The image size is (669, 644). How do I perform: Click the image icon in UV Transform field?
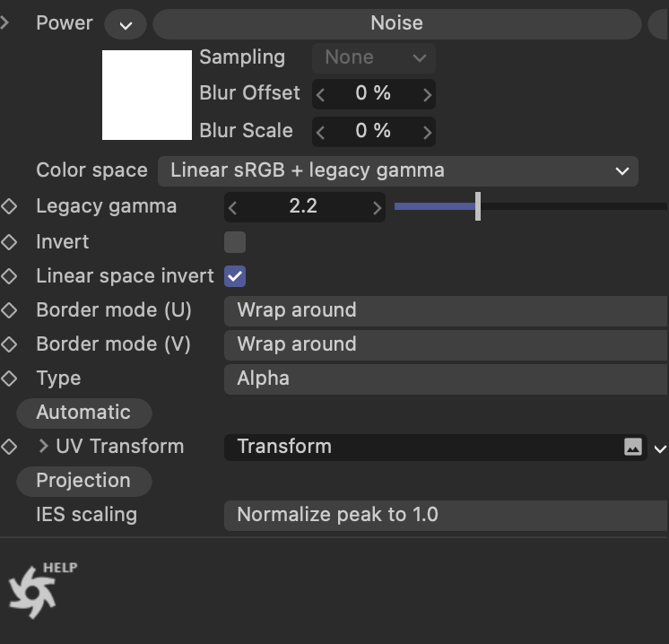coord(633,448)
